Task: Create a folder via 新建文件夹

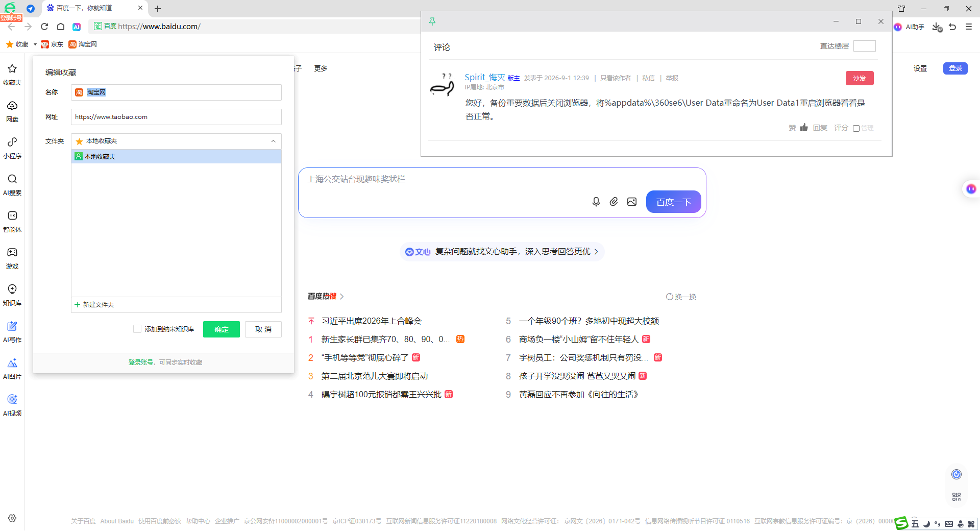Action: coord(94,304)
